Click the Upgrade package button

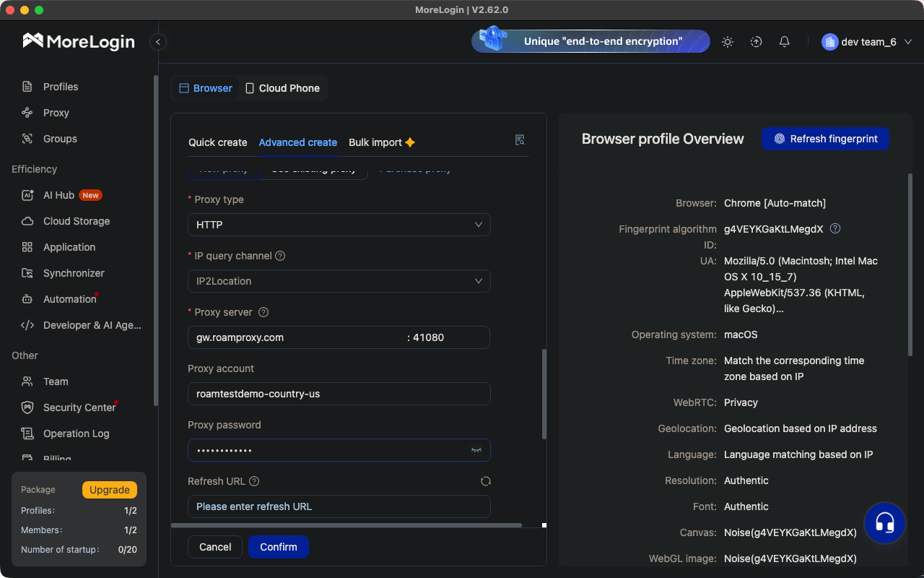point(110,490)
